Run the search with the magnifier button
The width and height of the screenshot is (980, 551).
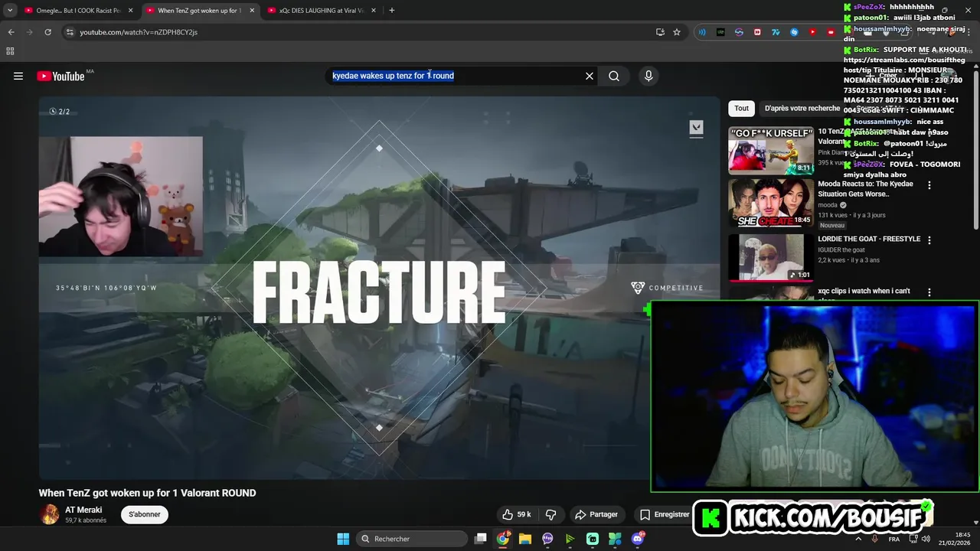614,76
